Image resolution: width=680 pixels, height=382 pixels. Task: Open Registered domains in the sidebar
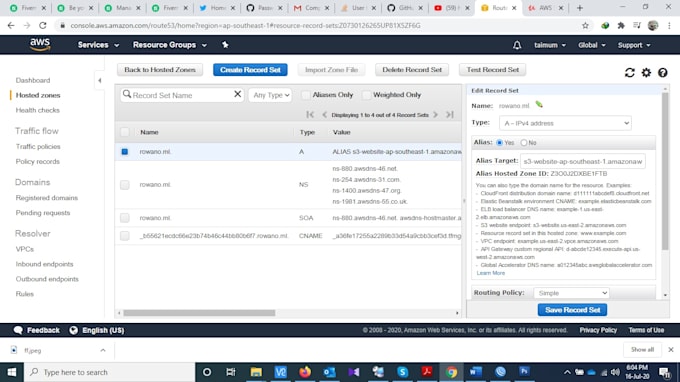(x=47, y=198)
